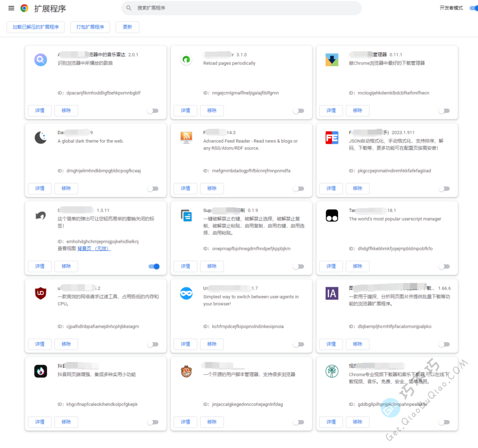Click 加载已解压的扩展程序 button

[x=35, y=27]
